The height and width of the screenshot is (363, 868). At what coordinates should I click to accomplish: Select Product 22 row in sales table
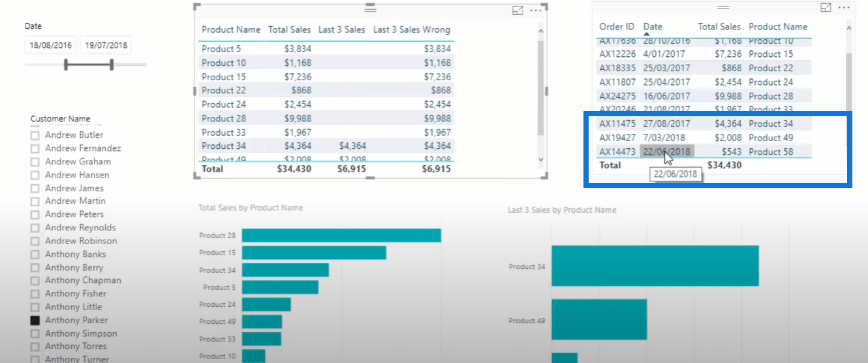click(x=326, y=90)
